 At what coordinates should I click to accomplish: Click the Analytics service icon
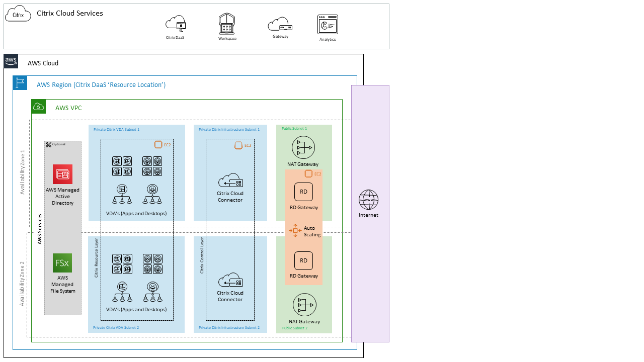coord(328,25)
